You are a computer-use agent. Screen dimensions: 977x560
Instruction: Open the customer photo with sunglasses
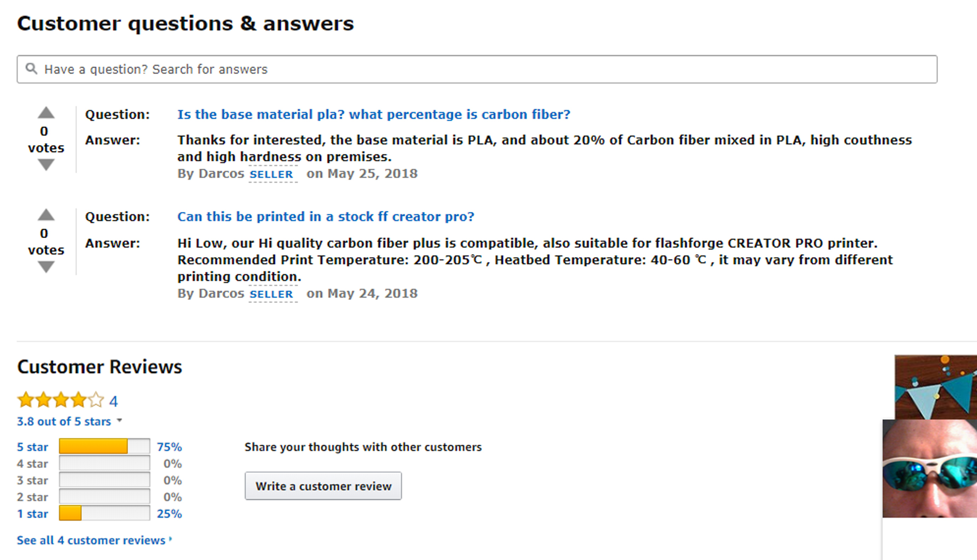[930, 468]
